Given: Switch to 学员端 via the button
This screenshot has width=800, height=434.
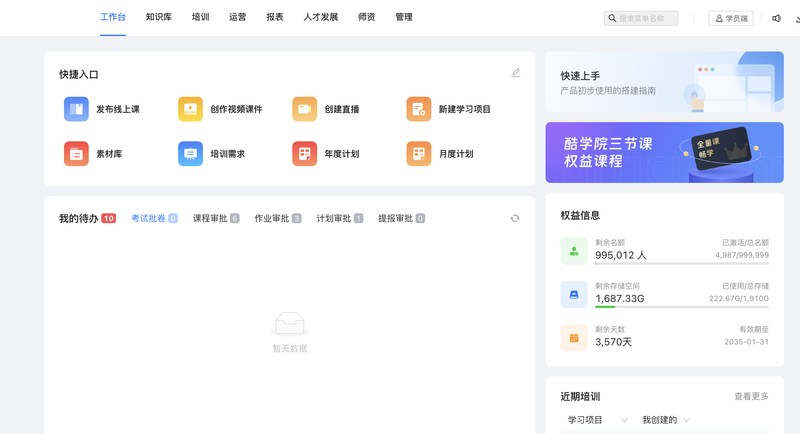Looking at the screenshot, I should 731,18.
